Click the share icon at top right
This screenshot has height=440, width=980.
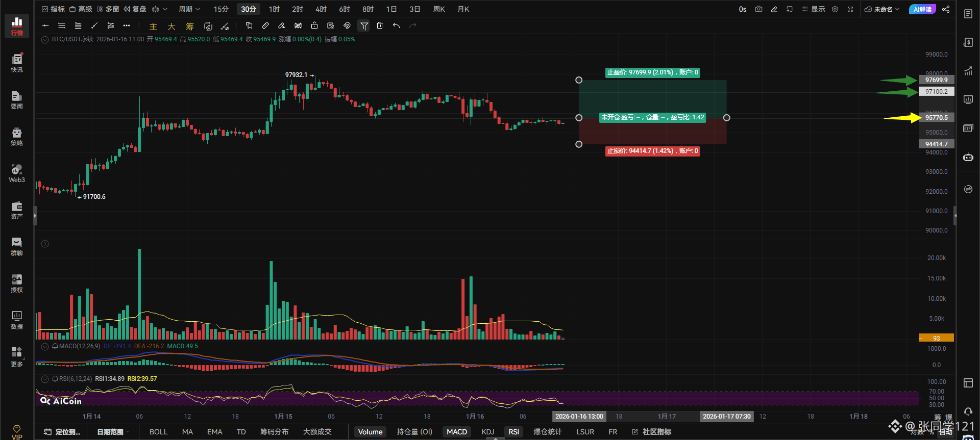tap(946, 9)
